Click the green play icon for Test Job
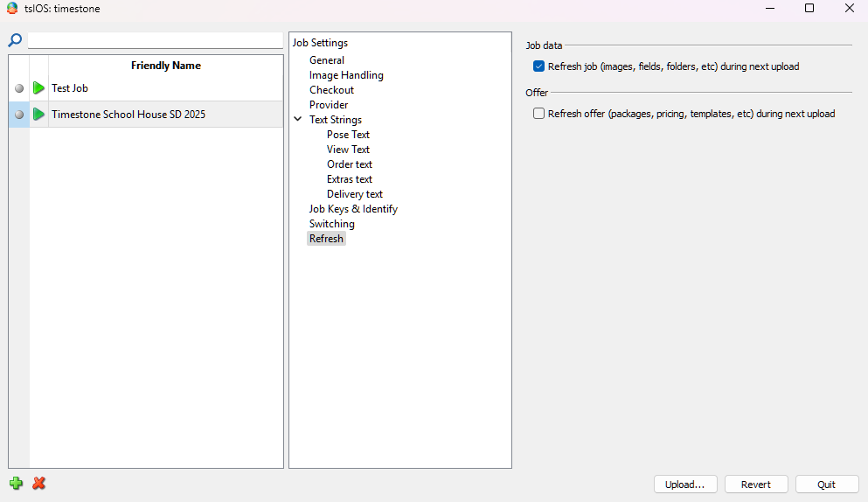 tap(38, 88)
